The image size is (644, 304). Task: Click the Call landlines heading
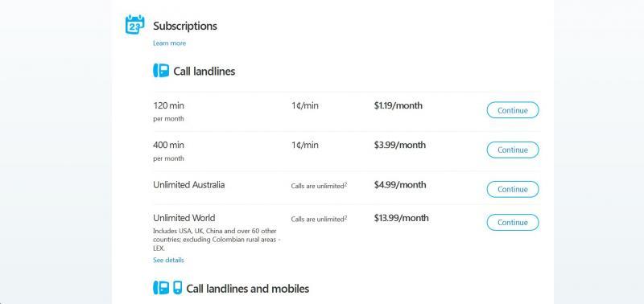click(x=204, y=72)
